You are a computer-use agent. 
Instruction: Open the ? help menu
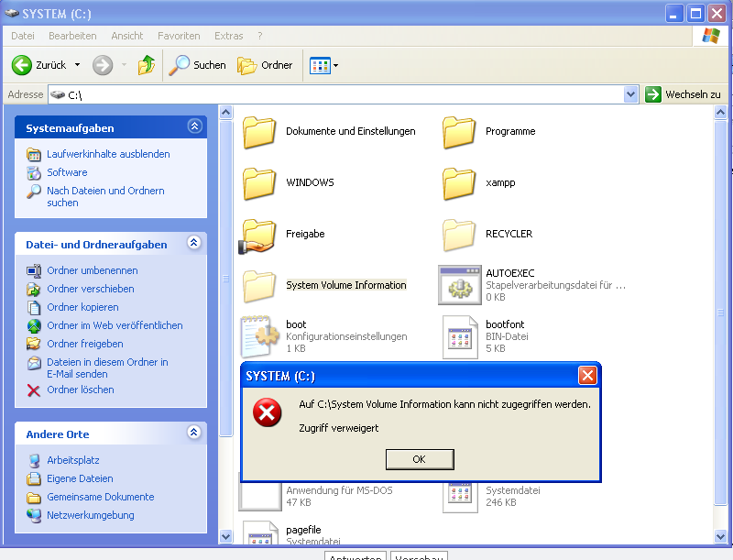point(260,36)
